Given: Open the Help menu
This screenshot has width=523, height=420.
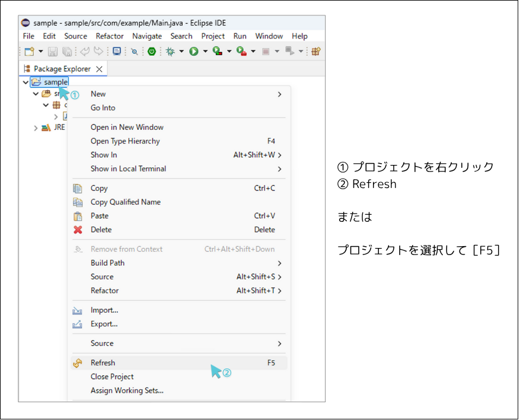Looking at the screenshot, I should click(x=300, y=36).
